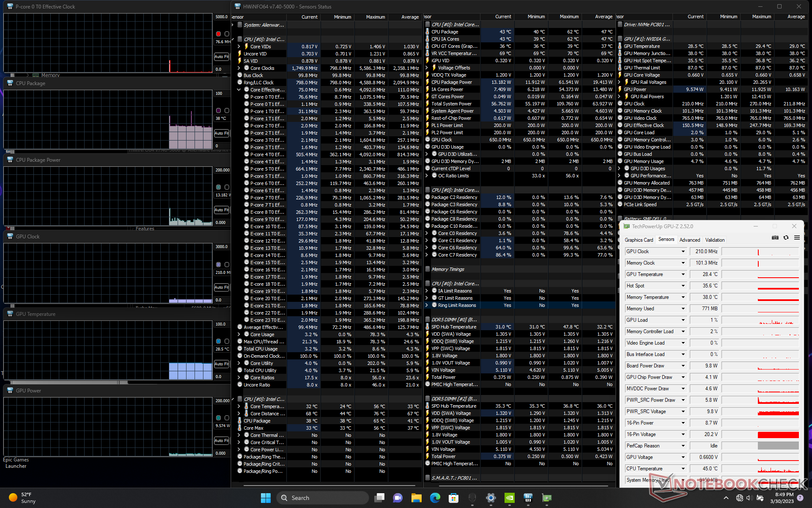The width and height of the screenshot is (812, 508).
Task: Open the Advanced tab in GPU-Z
Action: click(689, 240)
